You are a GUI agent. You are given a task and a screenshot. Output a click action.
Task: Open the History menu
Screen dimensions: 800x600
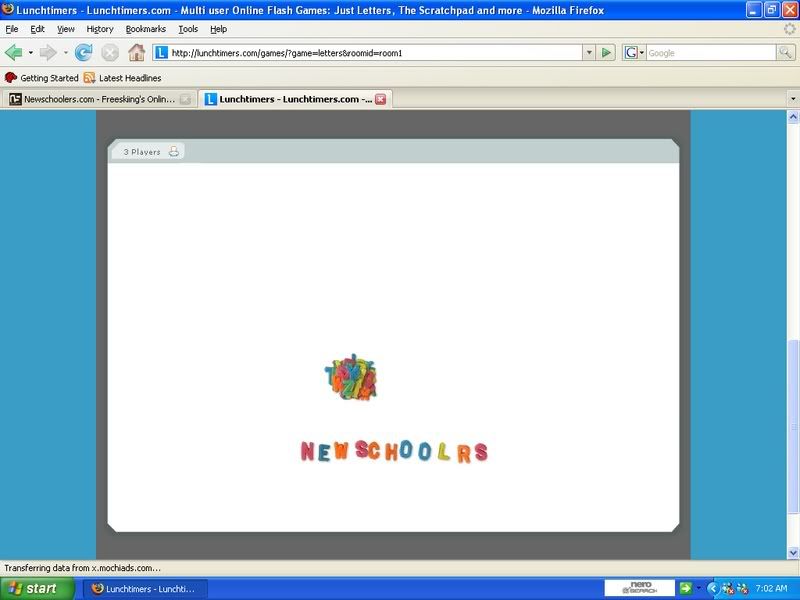[99, 29]
